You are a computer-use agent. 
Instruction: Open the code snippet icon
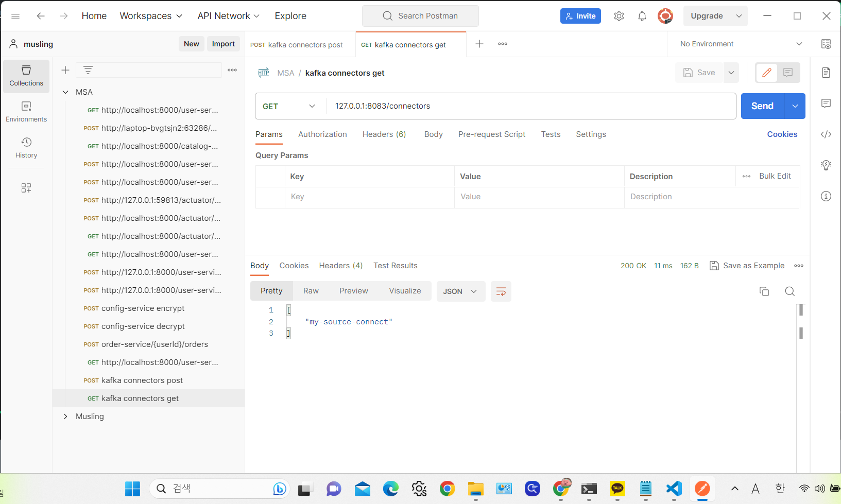click(x=826, y=134)
